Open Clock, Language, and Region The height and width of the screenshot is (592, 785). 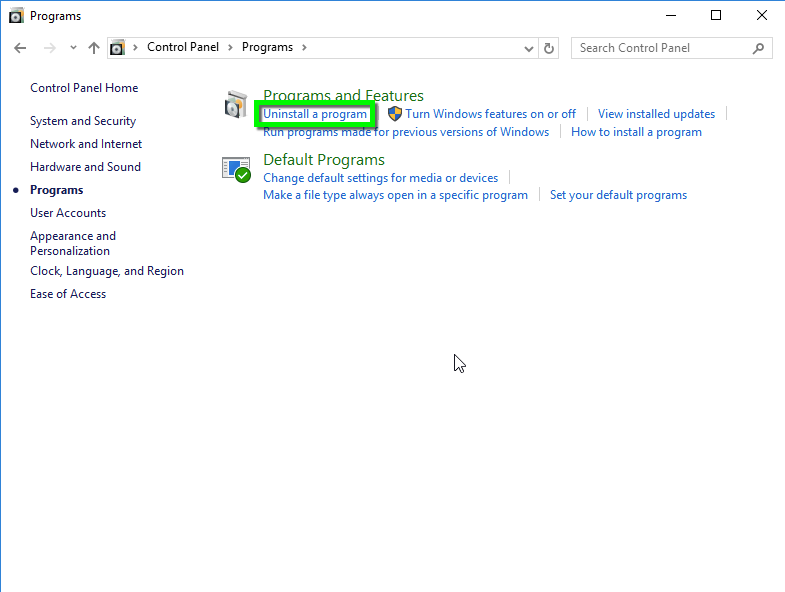(107, 271)
